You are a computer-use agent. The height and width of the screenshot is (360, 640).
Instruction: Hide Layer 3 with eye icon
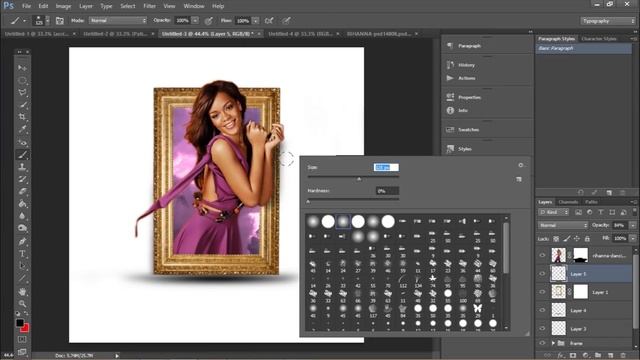(x=542, y=328)
